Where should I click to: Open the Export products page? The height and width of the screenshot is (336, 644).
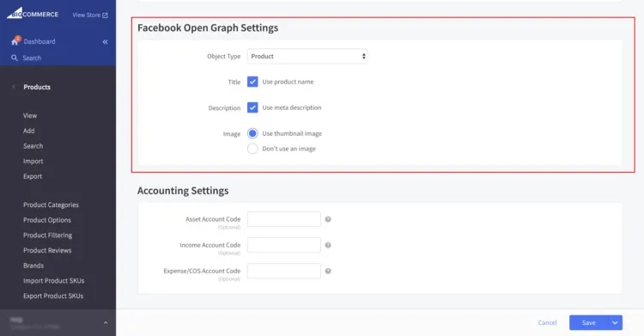point(33,176)
